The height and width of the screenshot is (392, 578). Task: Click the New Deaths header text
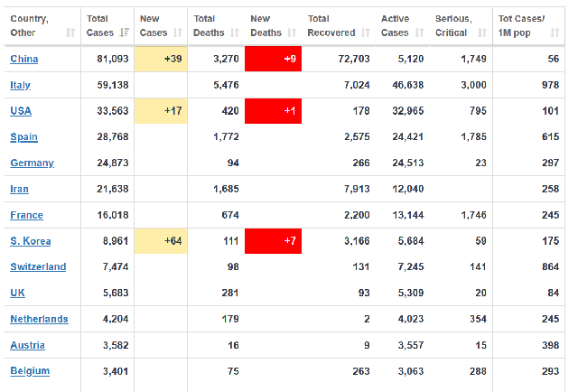[x=266, y=26]
